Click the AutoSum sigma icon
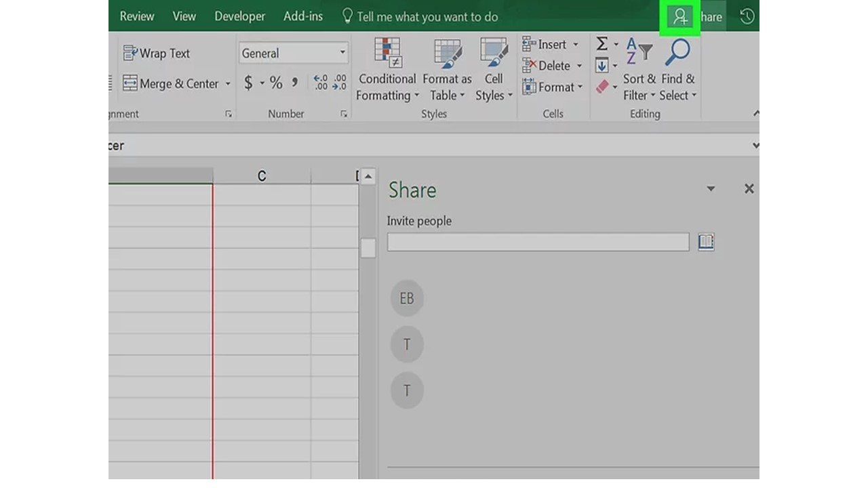 pos(602,43)
